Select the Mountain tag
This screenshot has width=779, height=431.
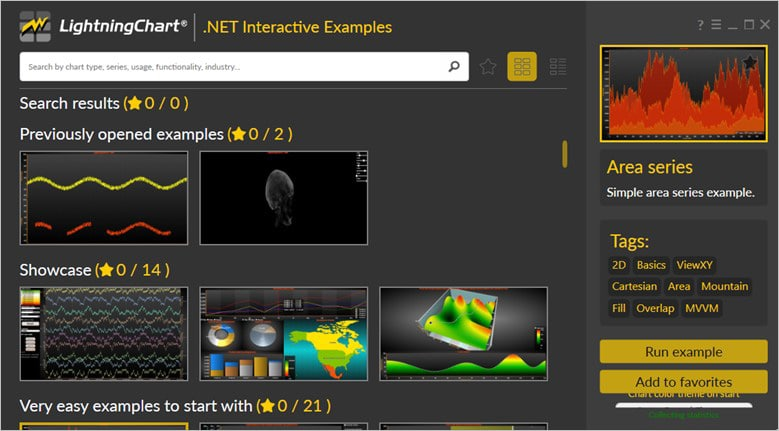(x=724, y=286)
